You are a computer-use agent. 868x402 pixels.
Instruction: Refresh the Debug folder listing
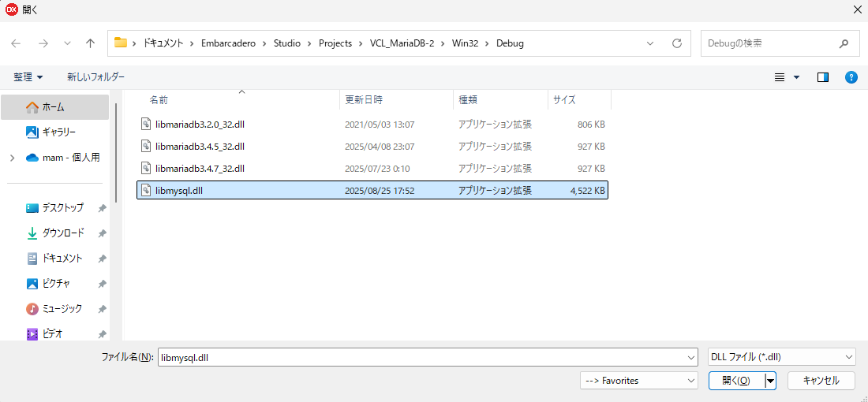676,43
